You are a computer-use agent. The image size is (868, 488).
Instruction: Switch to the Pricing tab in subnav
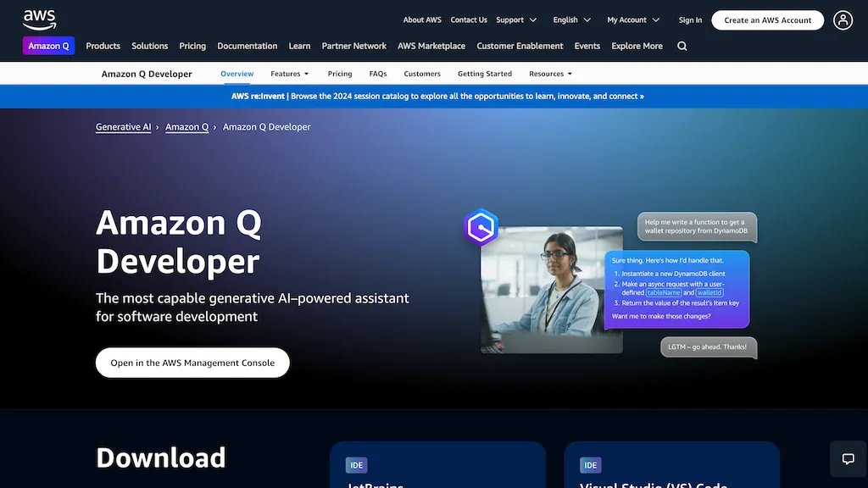click(x=340, y=74)
